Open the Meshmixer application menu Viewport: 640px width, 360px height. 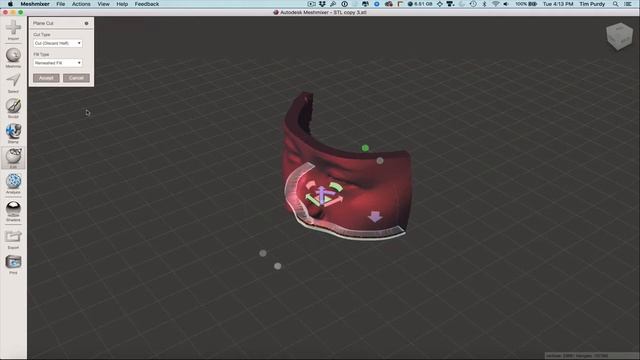[x=35, y=4]
